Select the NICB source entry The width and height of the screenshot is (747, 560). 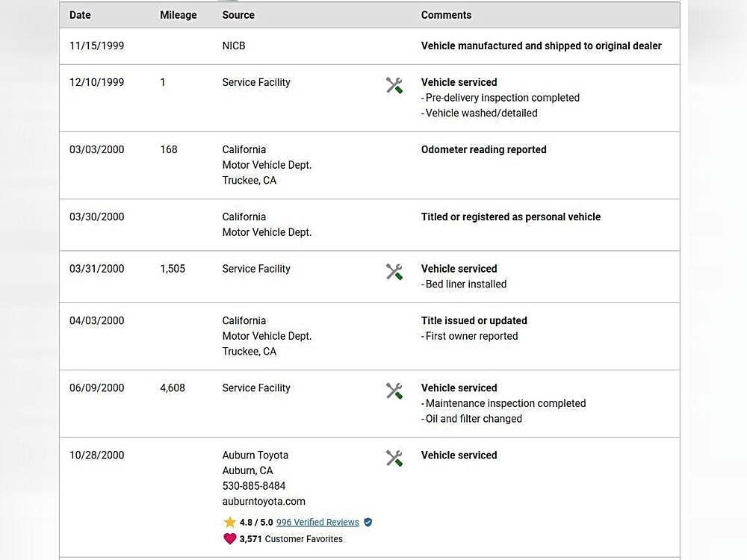point(234,46)
